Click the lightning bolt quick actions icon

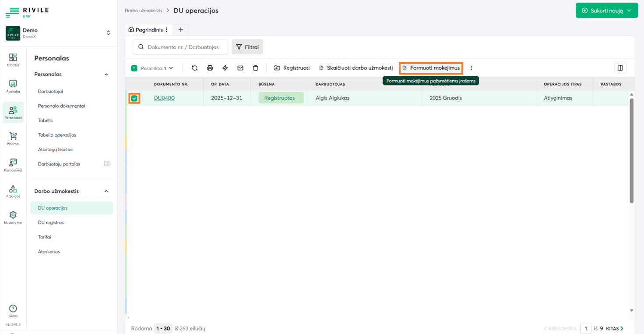click(x=225, y=68)
